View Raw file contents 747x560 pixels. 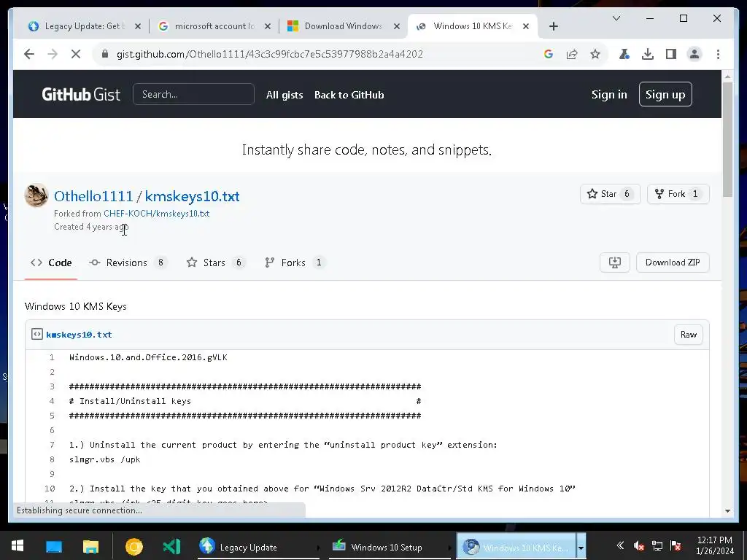click(689, 334)
